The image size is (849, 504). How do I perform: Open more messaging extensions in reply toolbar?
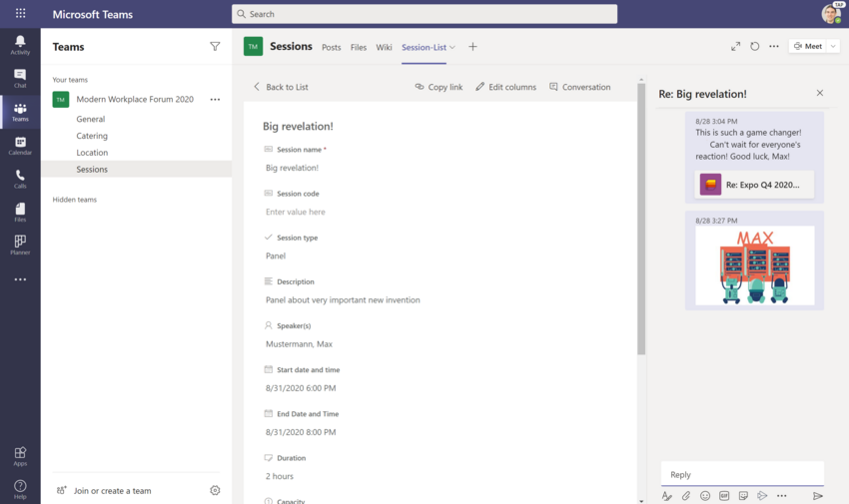pyautogui.click(x=781, y=496)
